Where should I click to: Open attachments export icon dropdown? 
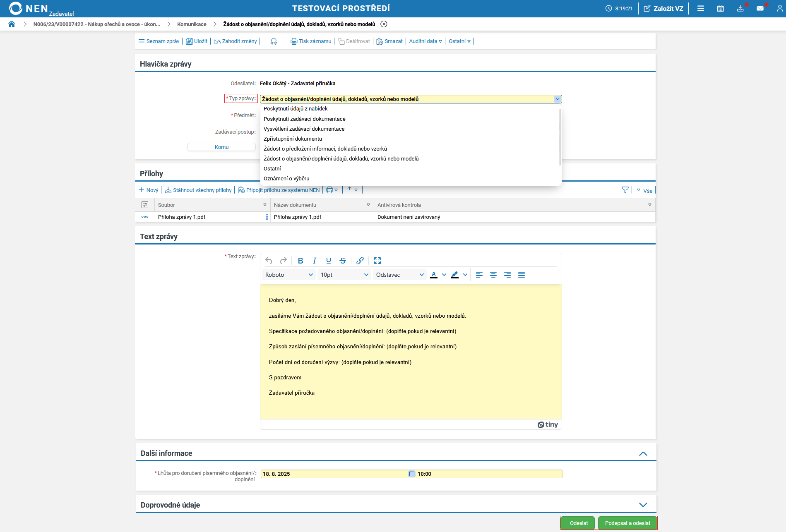pyautogui.click(x=352, y=190)
